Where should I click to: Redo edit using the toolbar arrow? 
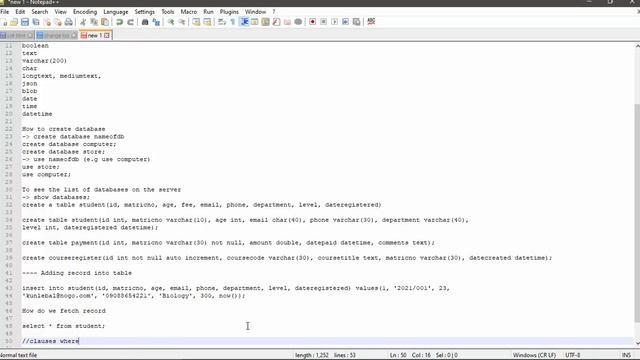(130, 22)
